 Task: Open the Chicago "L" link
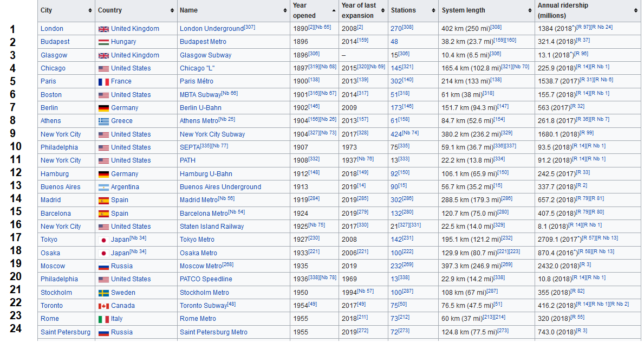pyautogui.click(x=197, y=68)
